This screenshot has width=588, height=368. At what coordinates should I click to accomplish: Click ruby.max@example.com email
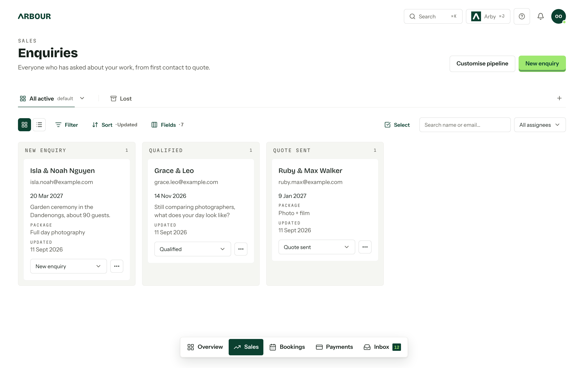(x=310, y=182)
